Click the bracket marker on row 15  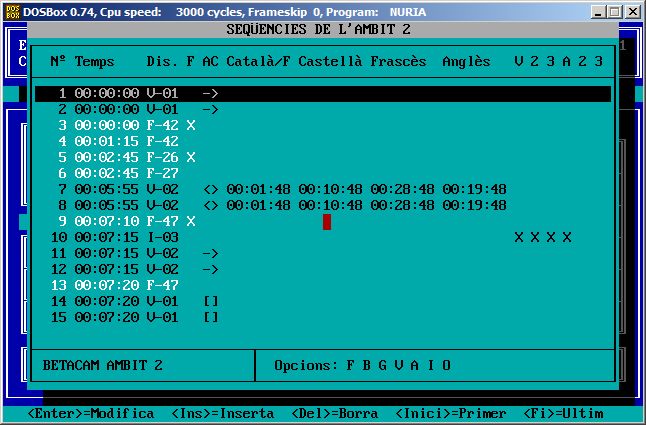tap(210, 317)
